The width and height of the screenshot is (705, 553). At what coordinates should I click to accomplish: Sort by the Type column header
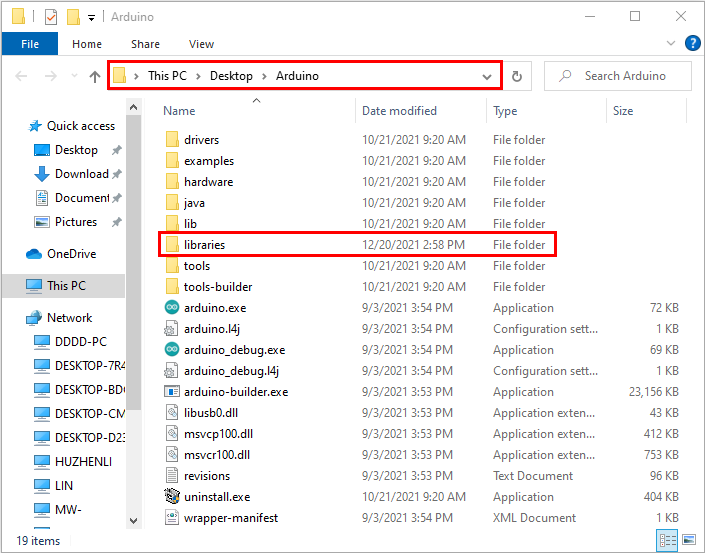coord(547,111)
